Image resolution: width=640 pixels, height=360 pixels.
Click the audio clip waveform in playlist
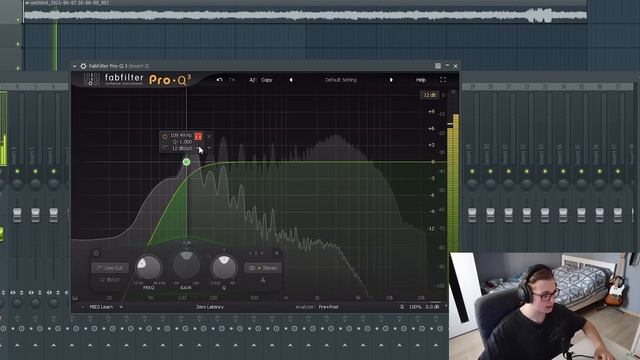[305, 15]
